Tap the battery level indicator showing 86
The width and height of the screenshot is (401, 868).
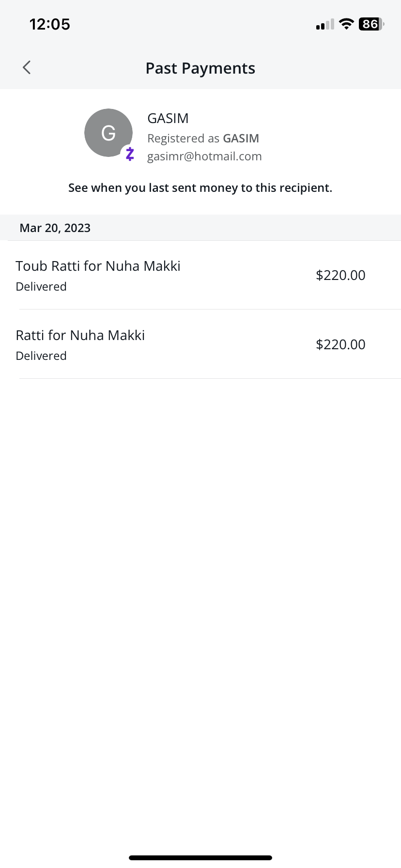pos(371,24)
